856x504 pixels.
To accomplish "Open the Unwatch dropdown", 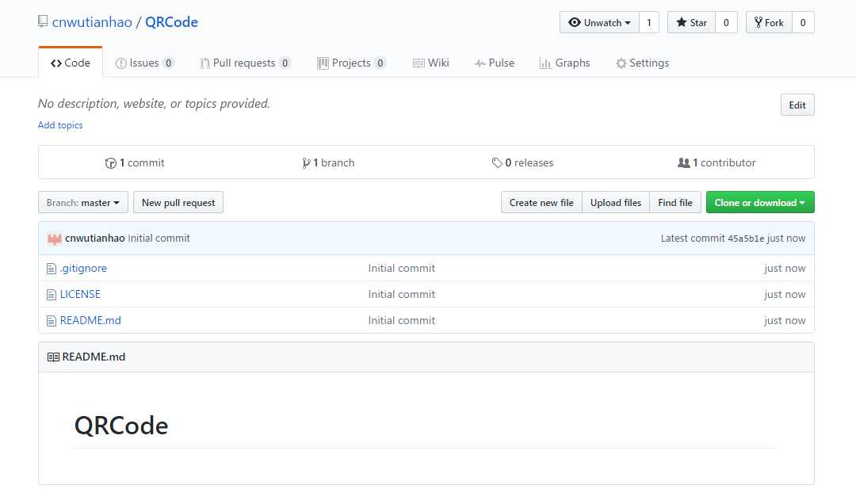I will pyautogui.click(x=599, y=22).
